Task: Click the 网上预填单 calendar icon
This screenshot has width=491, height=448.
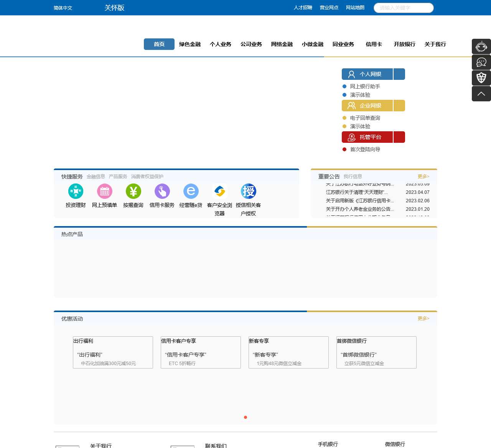Action: click(104, 191)
